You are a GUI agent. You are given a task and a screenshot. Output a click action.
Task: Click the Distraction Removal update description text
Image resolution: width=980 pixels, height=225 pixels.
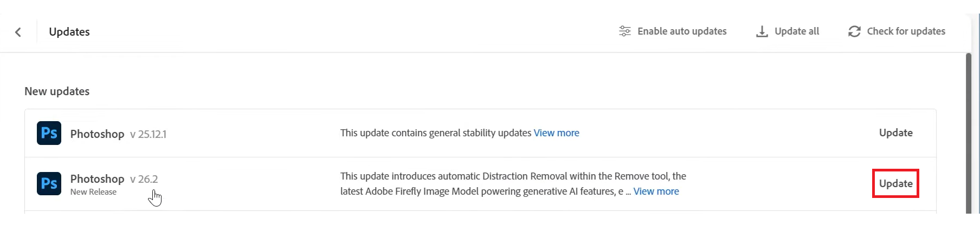pyautogui.click(x=513, y=176)
